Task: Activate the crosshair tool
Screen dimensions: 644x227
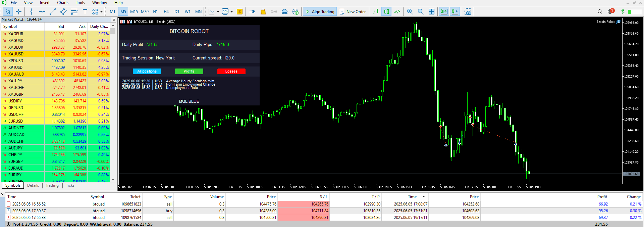Action: pos(18,12)
